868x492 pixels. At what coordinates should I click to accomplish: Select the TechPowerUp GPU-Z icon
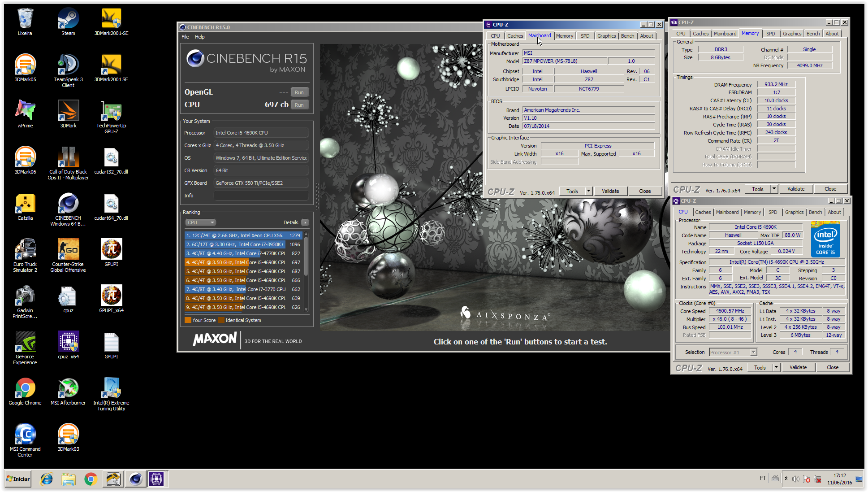111,117
